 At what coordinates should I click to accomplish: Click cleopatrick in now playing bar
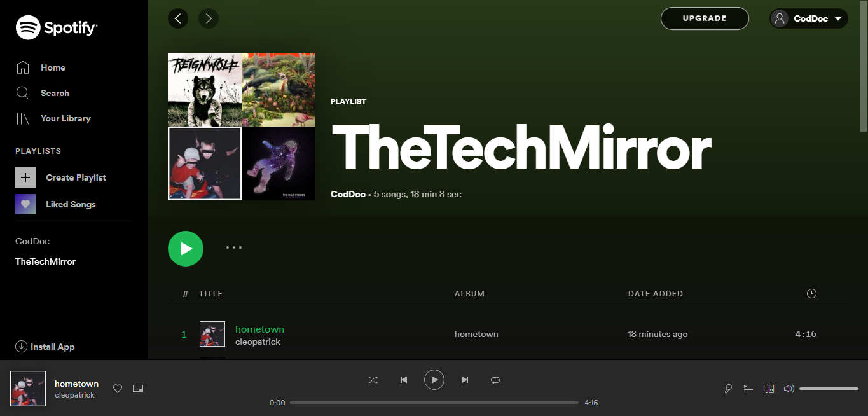pyautogui.click(x=74, y=395)
